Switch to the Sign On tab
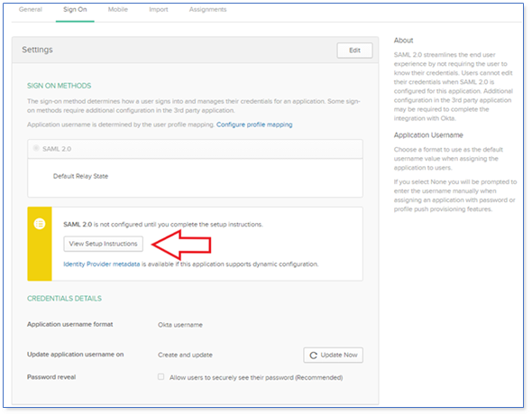Viewport: 532px width, 416px height. pos(75,10)
